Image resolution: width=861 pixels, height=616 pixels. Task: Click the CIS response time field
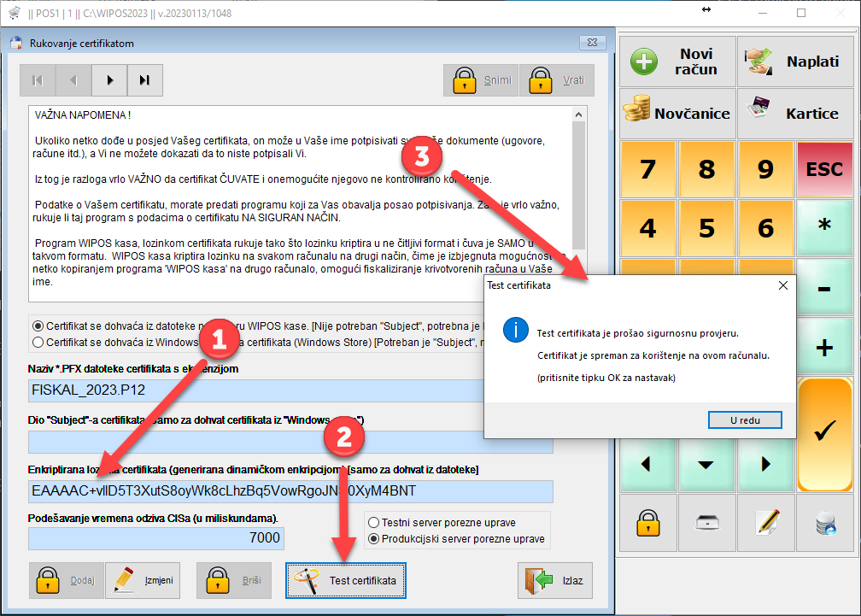pos(155,538)
